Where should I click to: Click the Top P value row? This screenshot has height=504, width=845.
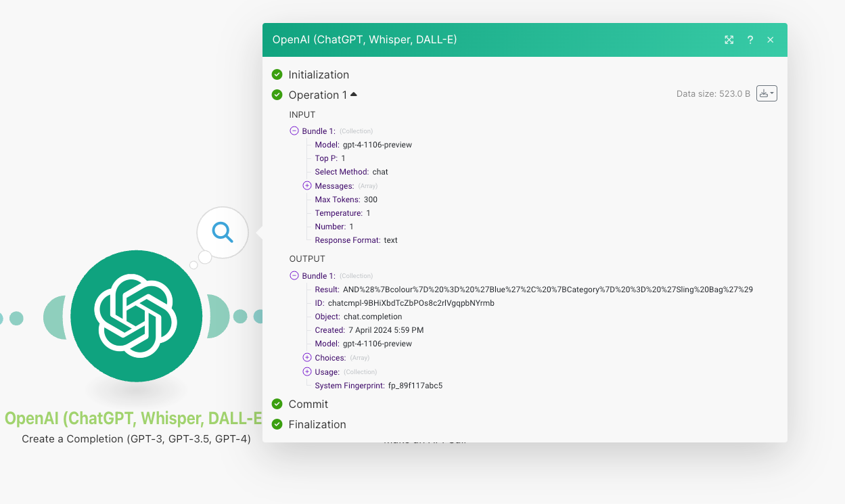(330, 158)
